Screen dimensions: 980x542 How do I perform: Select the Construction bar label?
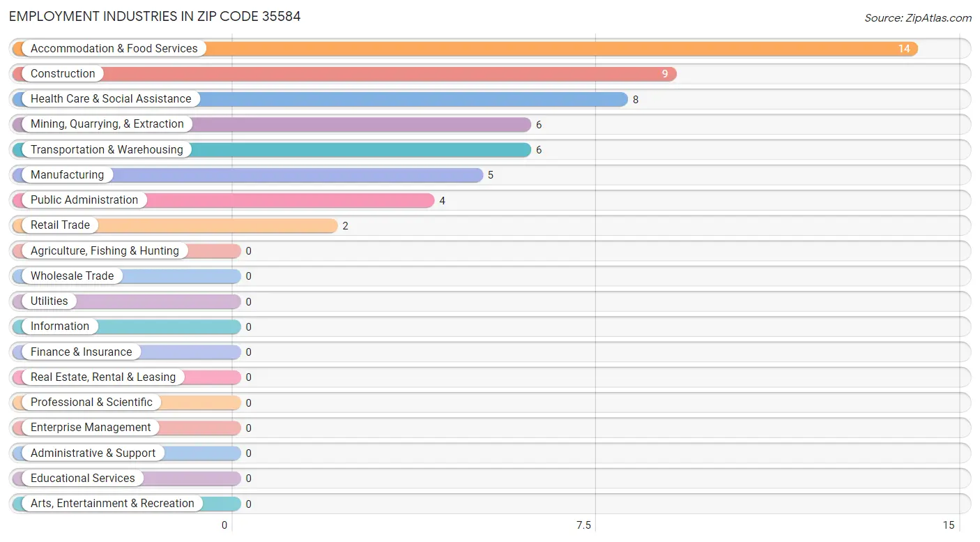63,73
